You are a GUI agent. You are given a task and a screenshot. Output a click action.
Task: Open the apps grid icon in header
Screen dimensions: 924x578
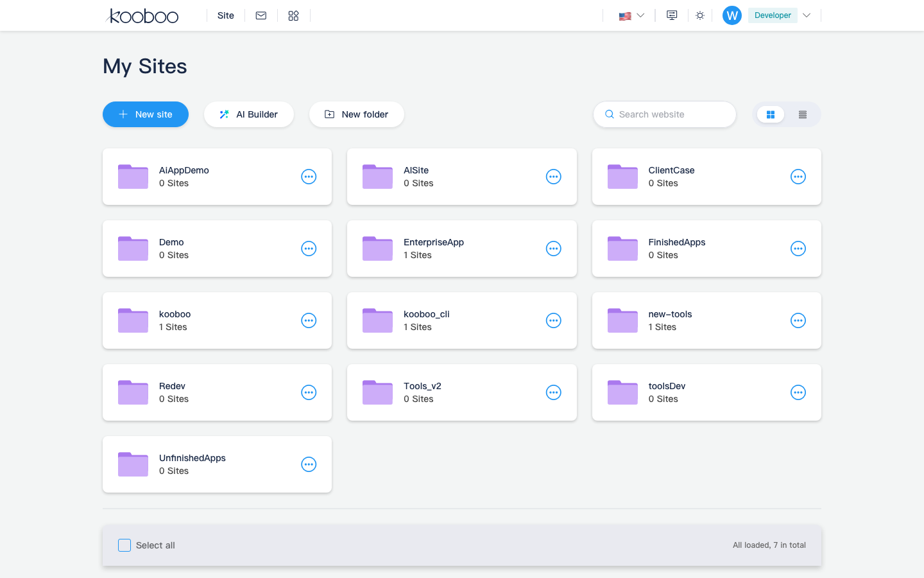click(x=293, y=15)
